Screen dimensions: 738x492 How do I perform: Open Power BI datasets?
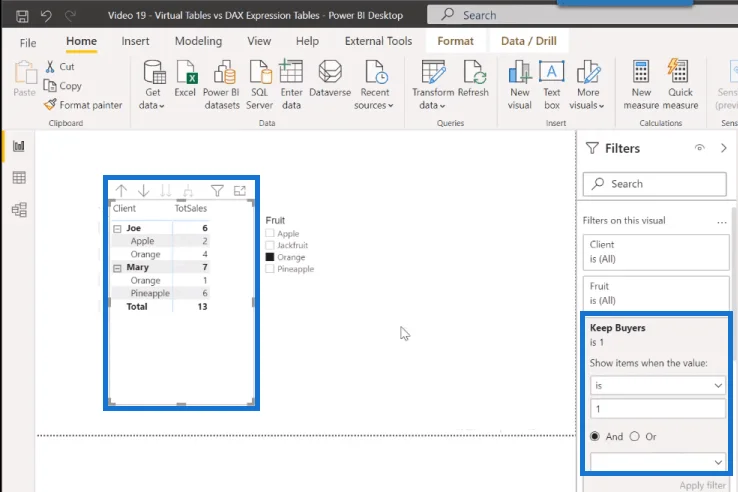(222, 85)
